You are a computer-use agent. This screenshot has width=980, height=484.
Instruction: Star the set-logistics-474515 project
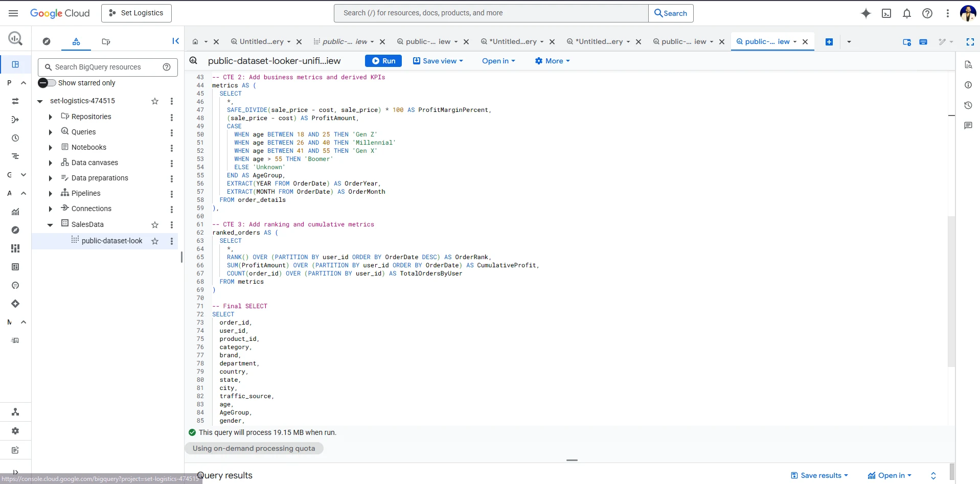point(155,101)
